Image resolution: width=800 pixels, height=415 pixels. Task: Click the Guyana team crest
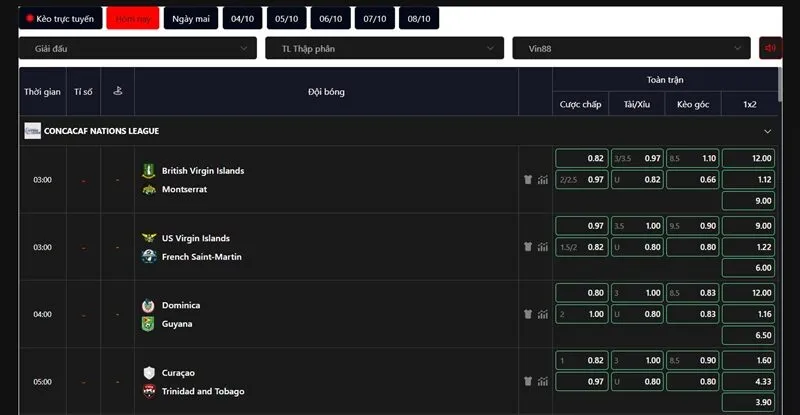pos(148,324)
